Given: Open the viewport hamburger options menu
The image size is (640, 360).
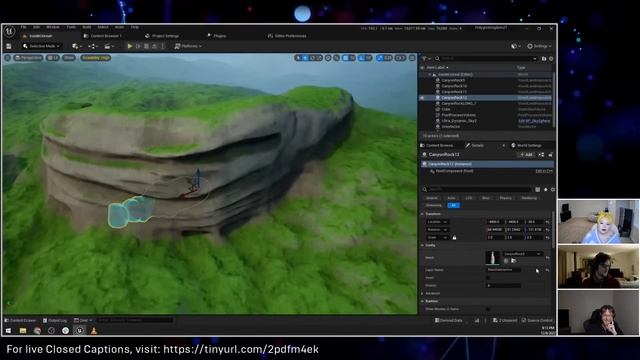Looking at the screenshot, I should (7, 58).
